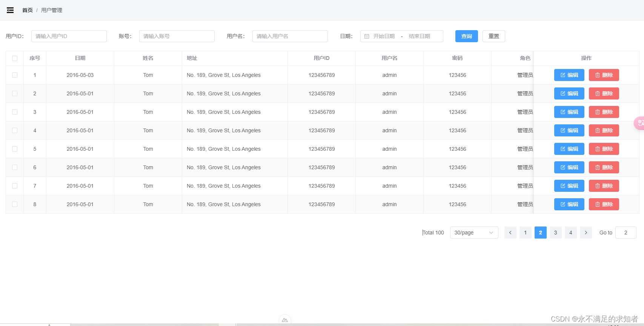Focus the 账号 input field

[x=177, y=36]
